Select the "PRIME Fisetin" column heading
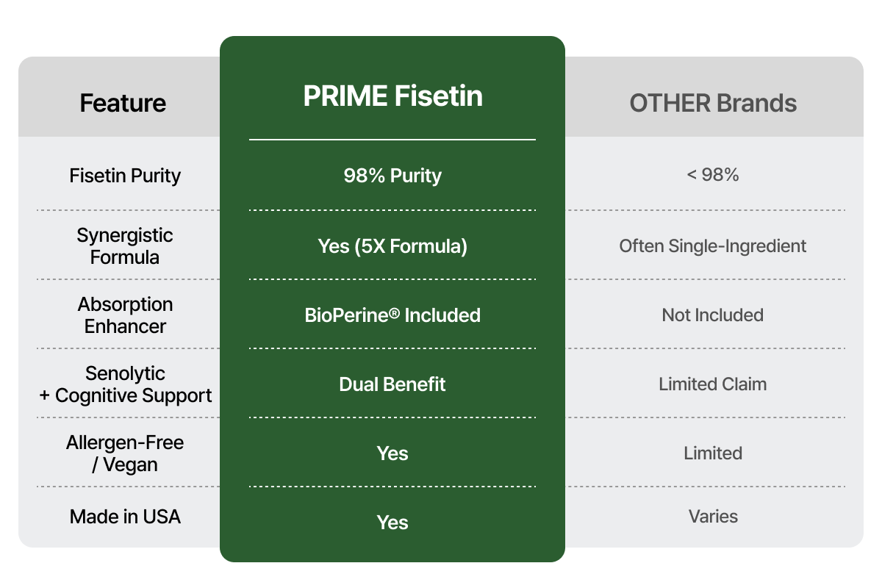 (x=392, y=96)
